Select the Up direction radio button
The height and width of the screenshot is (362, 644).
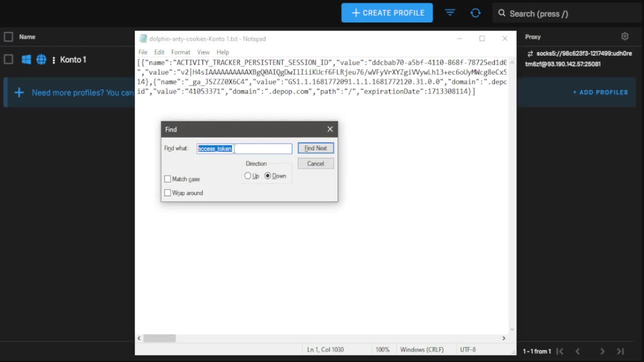point(248,176)
